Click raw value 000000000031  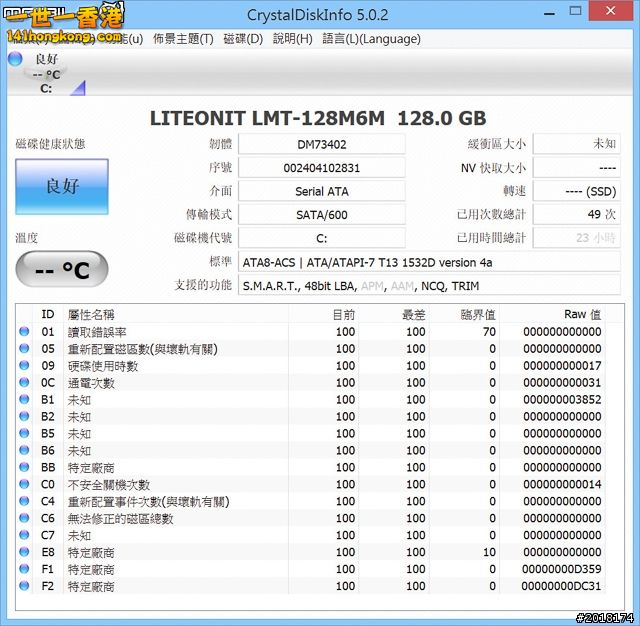pyautogui.click(x=562, y=383)
